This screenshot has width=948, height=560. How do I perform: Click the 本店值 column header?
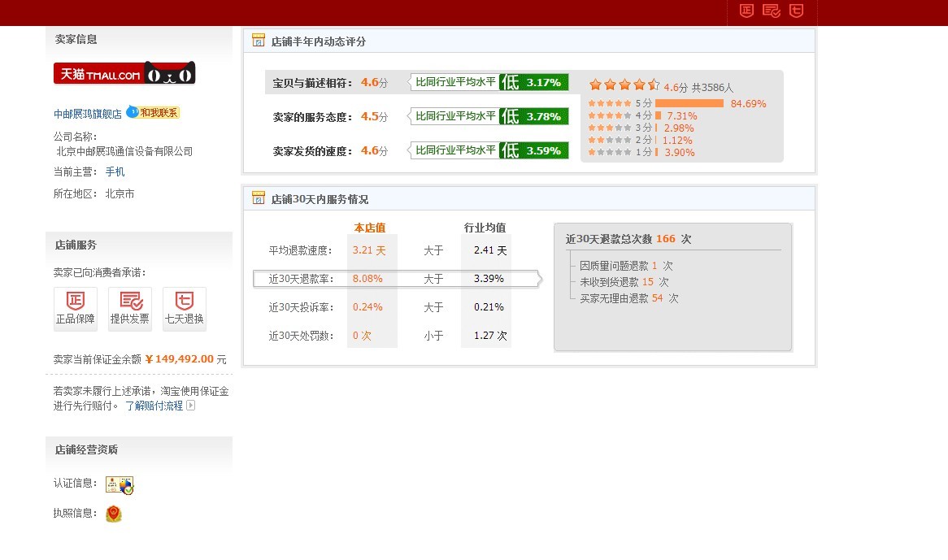click(x=370, y=228)
